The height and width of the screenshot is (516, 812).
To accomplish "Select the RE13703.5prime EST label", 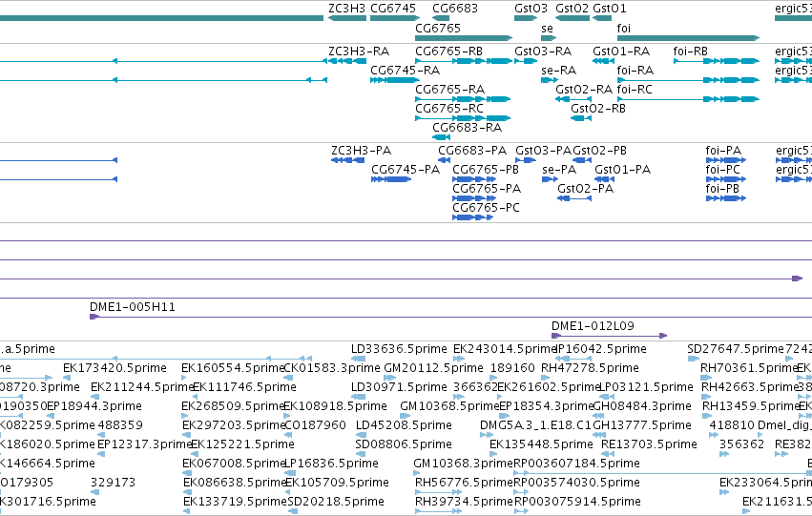I will click(649, 444).
